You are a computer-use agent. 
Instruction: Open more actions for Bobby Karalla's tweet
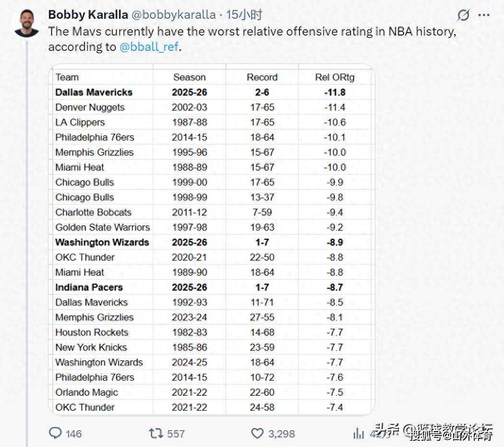point(484,16)
